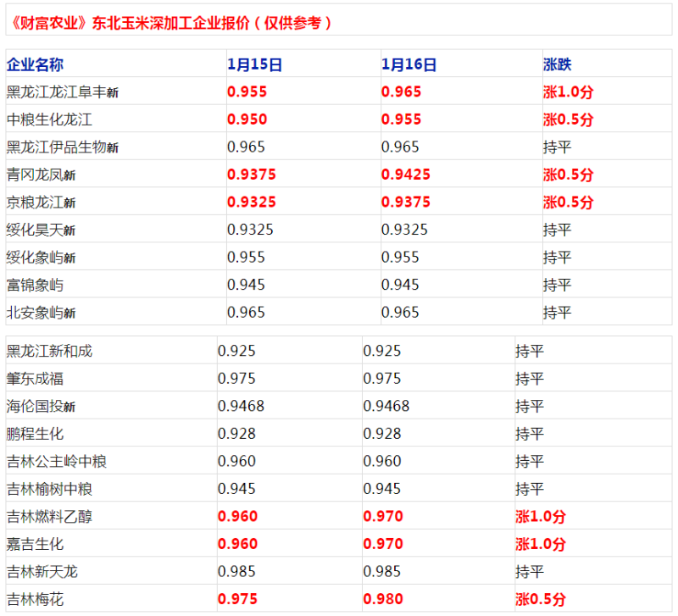Viewport: 678px width, 616px height.
Task: Select the 绥化昊天 company name
Action: [x=41, y=230]
